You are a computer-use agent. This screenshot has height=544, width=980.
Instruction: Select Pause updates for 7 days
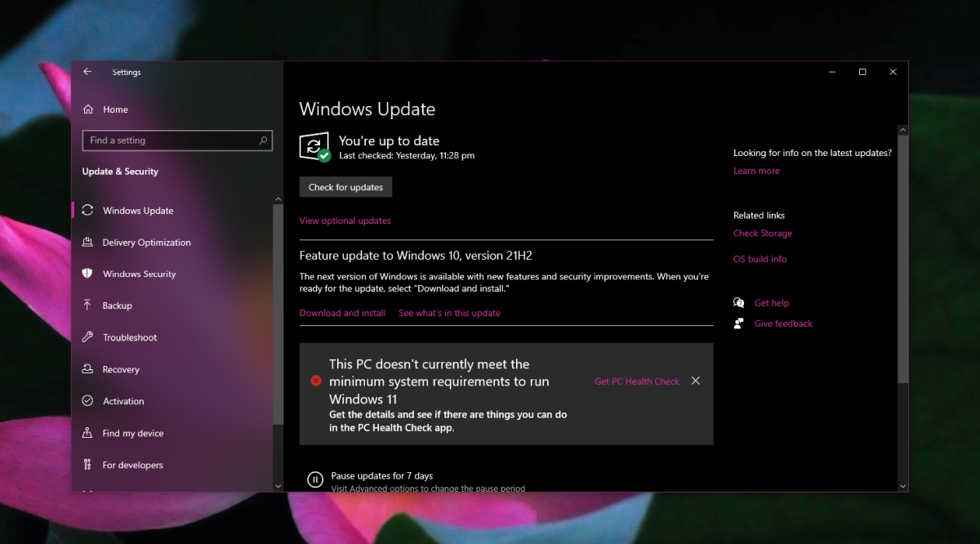tap(382, 475)
